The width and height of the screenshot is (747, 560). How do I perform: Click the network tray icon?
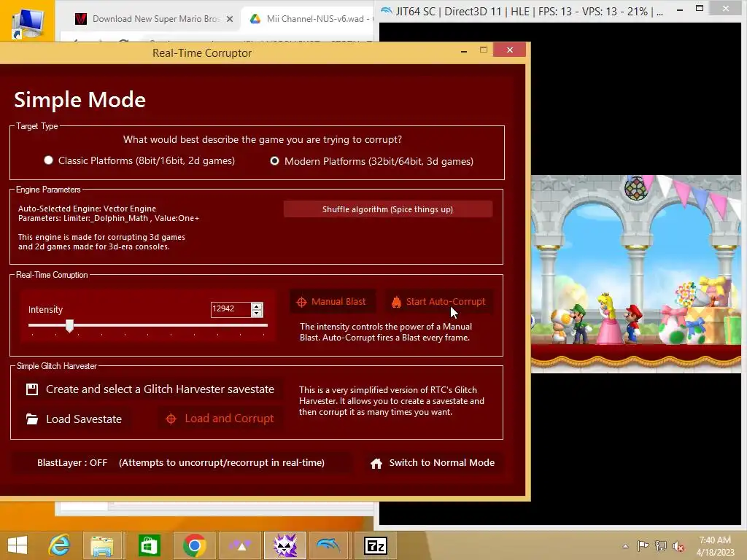pyautogui.click(x=661, y=546)
